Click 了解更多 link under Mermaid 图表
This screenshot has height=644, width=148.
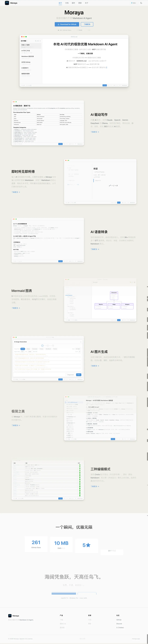click(x=15, y=308)
